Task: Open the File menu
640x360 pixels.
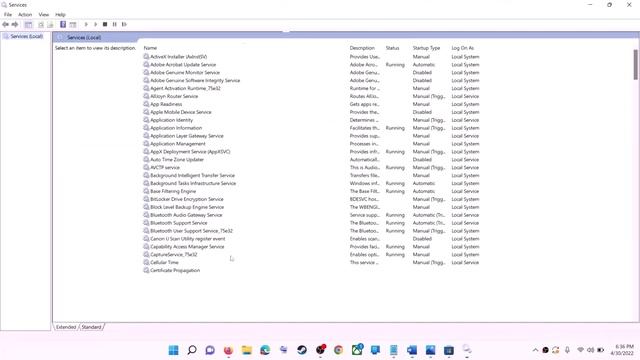Action: 8,15
